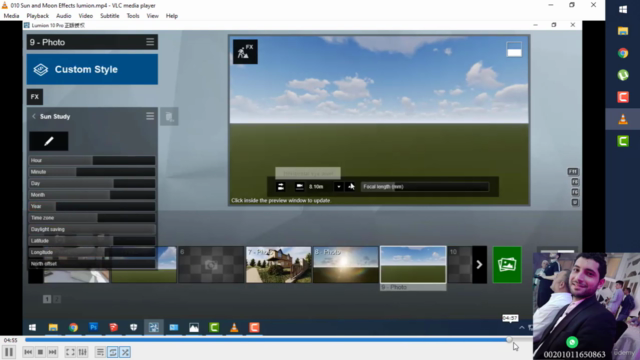
Task: Select the 8 - Photo sunset thumbnail
Action: coord(346,264)
